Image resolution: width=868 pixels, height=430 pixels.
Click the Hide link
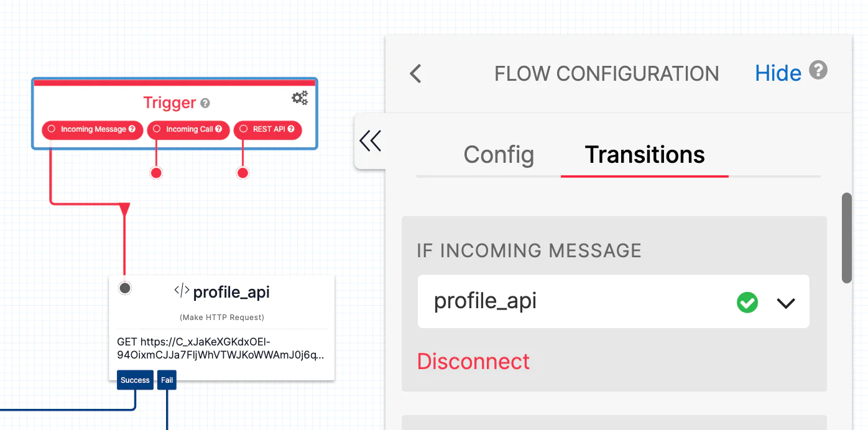tap(778, 73)
